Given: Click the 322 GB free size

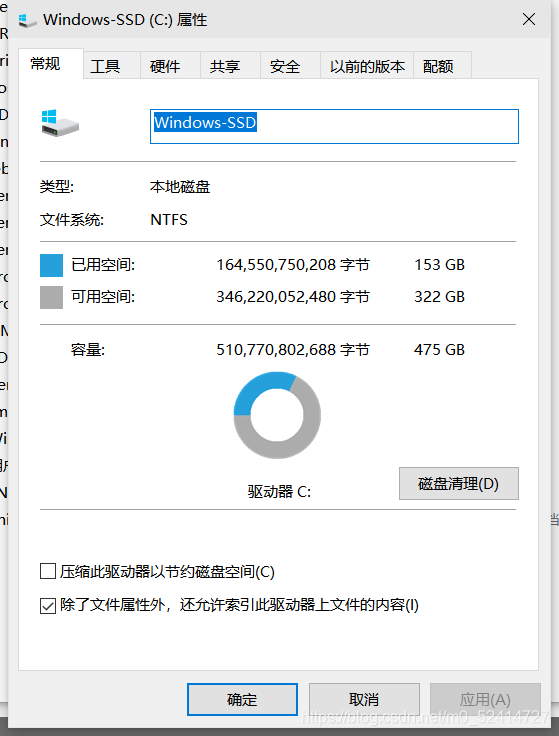Looking at the screenshot, I should 439,297.
